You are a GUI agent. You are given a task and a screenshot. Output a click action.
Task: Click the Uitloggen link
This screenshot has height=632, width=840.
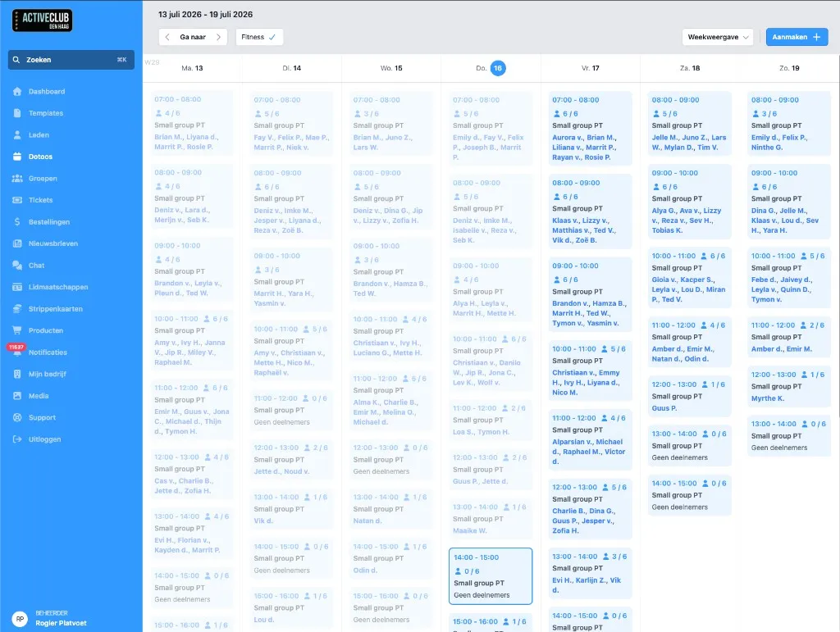pyautogui.click(x=44, y=439)
